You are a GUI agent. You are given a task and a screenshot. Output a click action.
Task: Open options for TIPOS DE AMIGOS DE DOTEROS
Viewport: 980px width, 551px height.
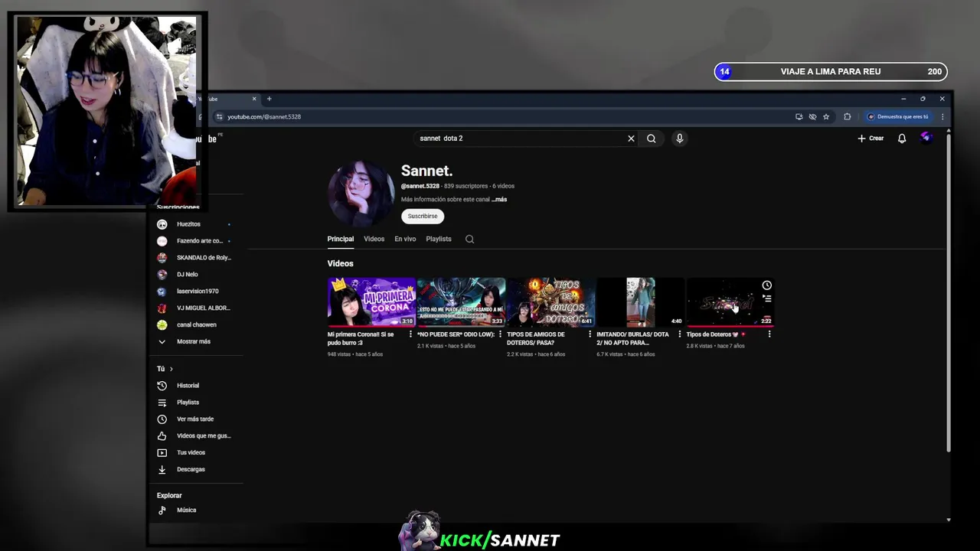pos(590,334)
